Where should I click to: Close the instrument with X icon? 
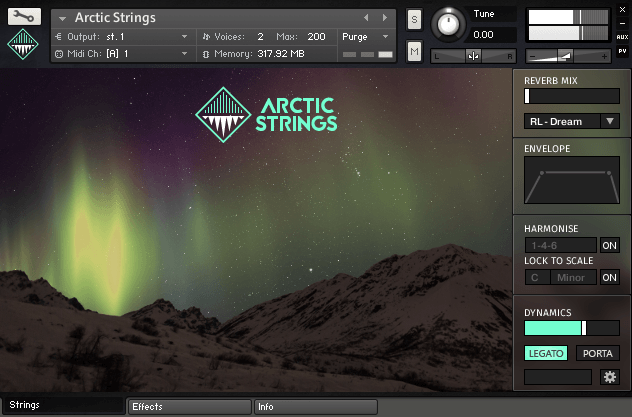click(622, 10)
